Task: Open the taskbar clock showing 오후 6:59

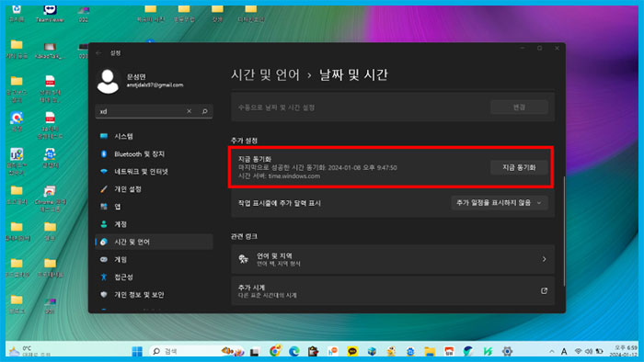Action: click(624, 351)
